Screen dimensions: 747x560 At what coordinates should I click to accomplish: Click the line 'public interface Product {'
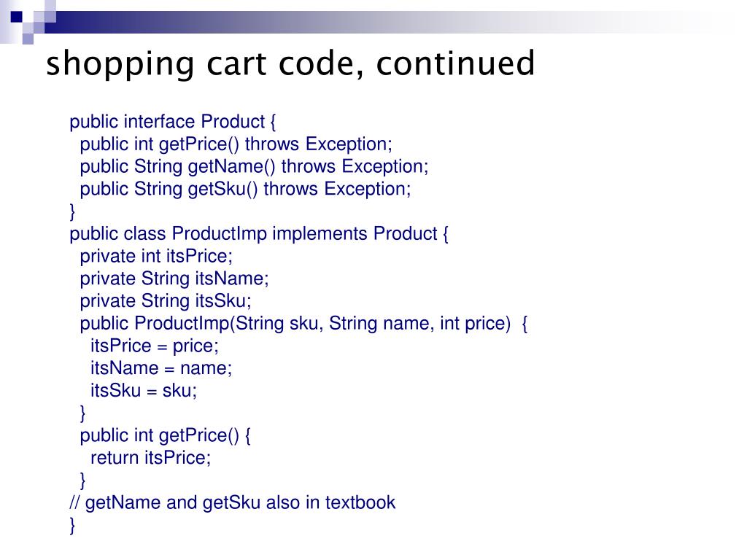click(x=172, y=122)
